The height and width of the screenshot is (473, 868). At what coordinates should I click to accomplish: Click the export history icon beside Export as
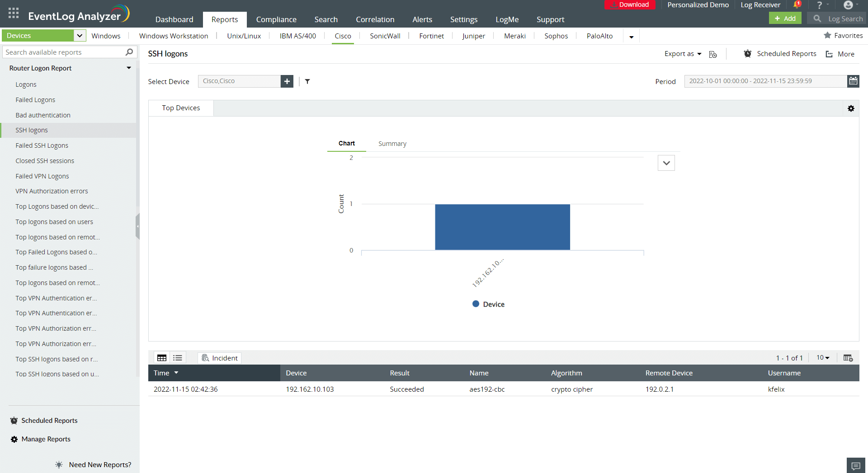[x=713, y=54]
